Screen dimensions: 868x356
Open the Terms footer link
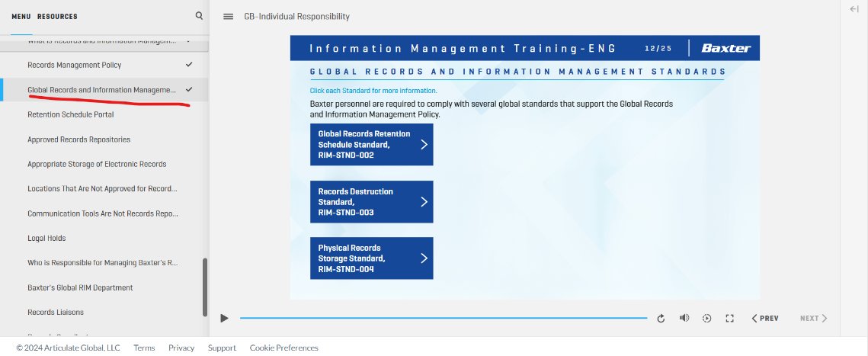tap(144, 348)
